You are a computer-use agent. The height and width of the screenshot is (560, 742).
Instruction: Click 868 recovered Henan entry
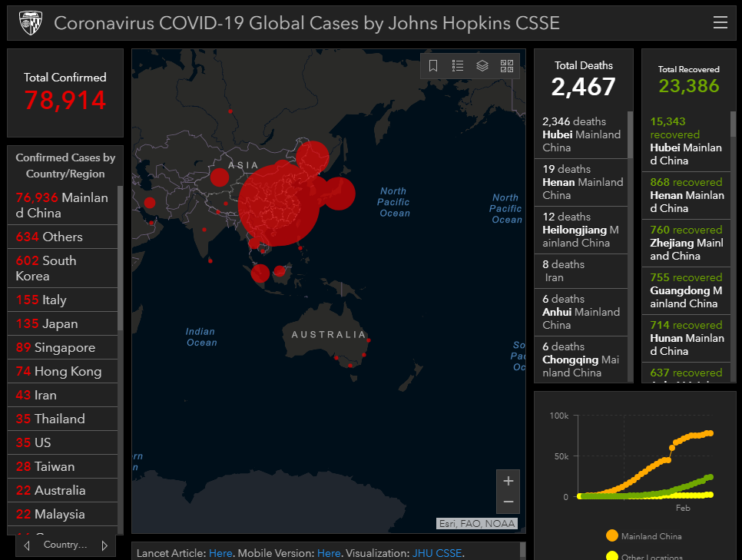(686, 195)
